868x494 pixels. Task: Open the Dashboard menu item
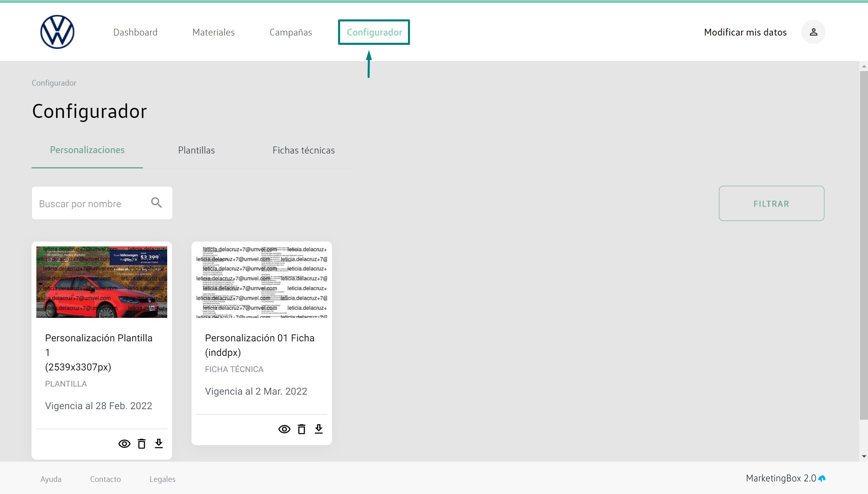(135, 32)
